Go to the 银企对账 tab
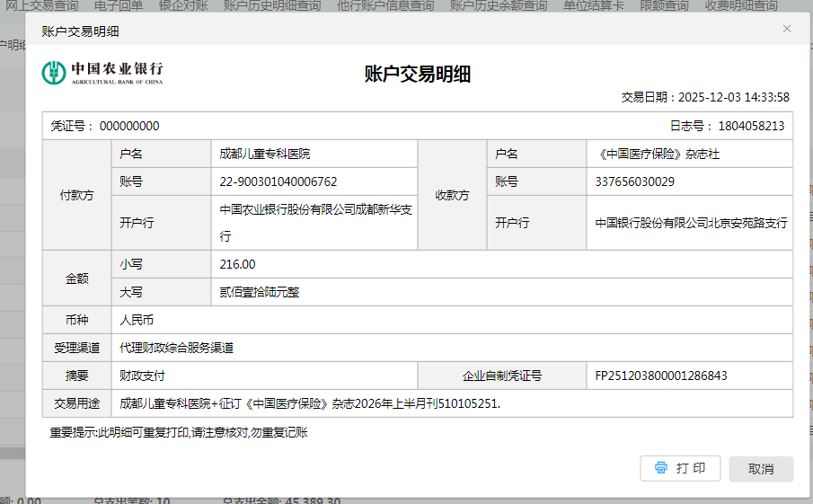This screenshot has height=504, width=813. click(183, 6)
